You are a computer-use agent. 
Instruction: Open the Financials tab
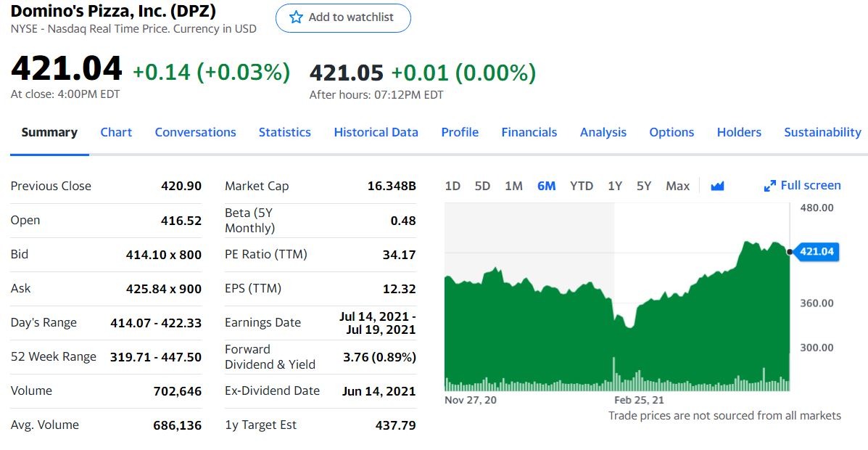tap(529, 132)
